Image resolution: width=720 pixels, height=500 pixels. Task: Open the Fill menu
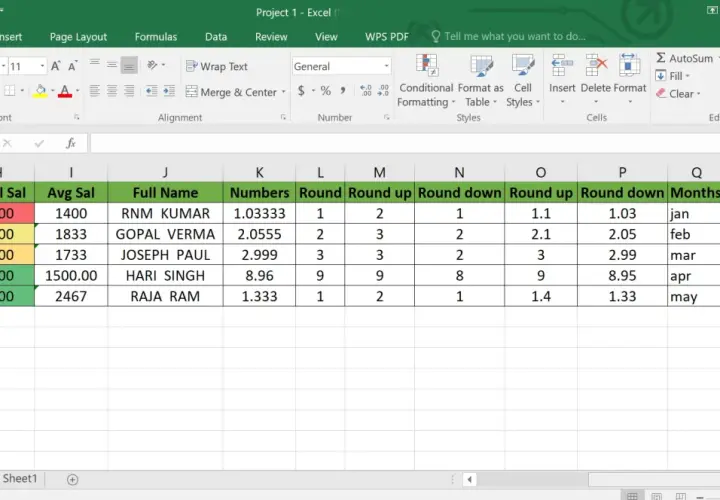(673, 76)
